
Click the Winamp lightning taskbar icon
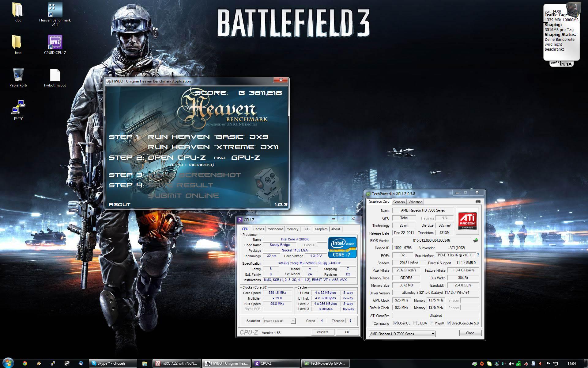(x=39, y=363)
